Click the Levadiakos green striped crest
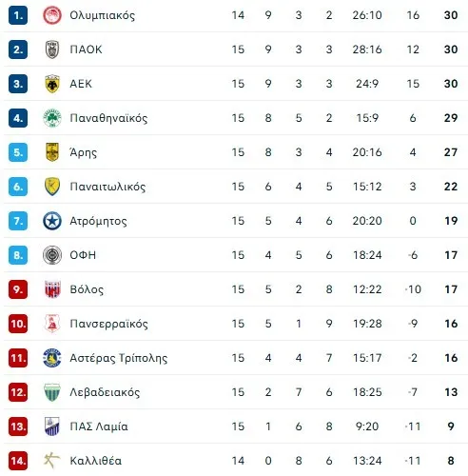Screen dimensions: 468x476 [52, 392]
